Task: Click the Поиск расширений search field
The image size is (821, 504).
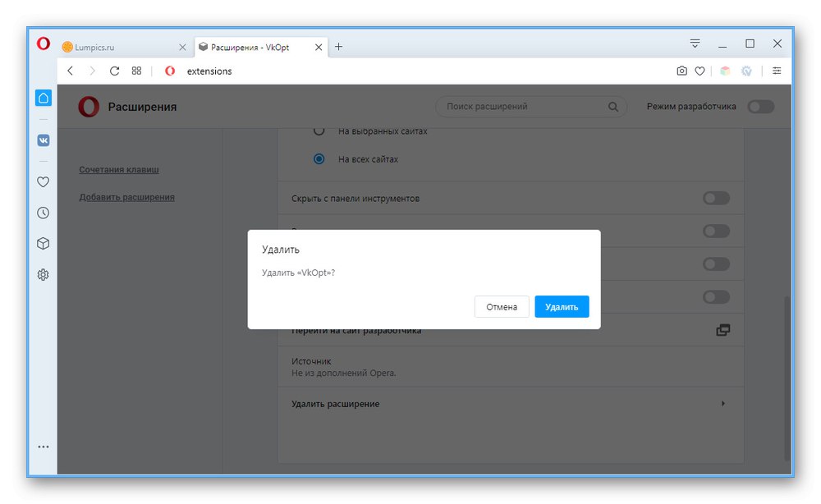Action: coord(531,107)
